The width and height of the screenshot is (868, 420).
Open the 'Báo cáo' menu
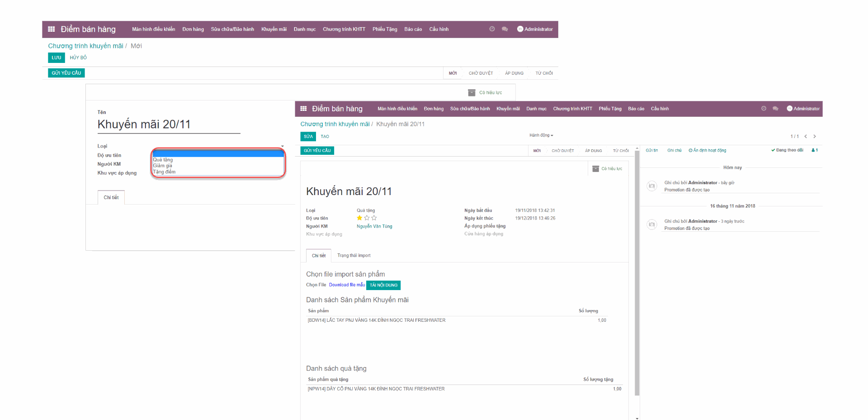pyautogui.click(x=413, y=29)
